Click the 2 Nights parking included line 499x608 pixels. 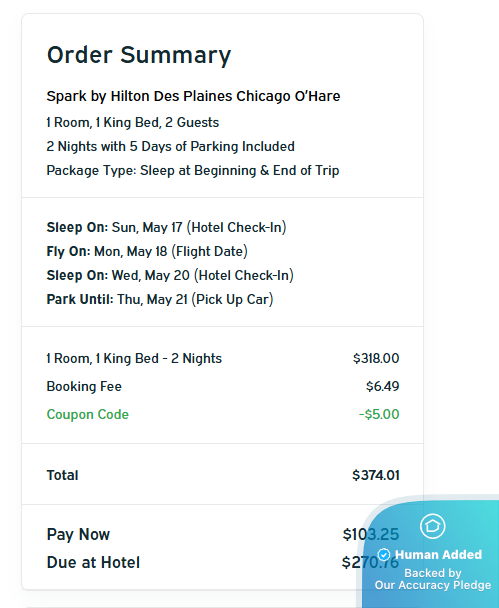click(x=171, y=147)
